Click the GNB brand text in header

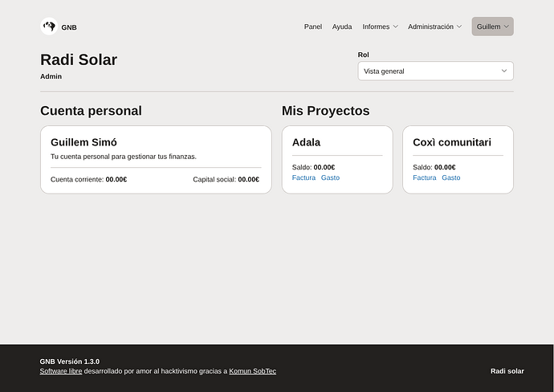pos(69,27)
